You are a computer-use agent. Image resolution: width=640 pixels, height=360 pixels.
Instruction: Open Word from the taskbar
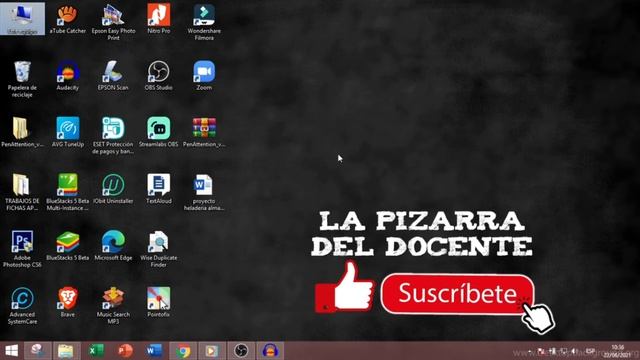coord(154,351)
